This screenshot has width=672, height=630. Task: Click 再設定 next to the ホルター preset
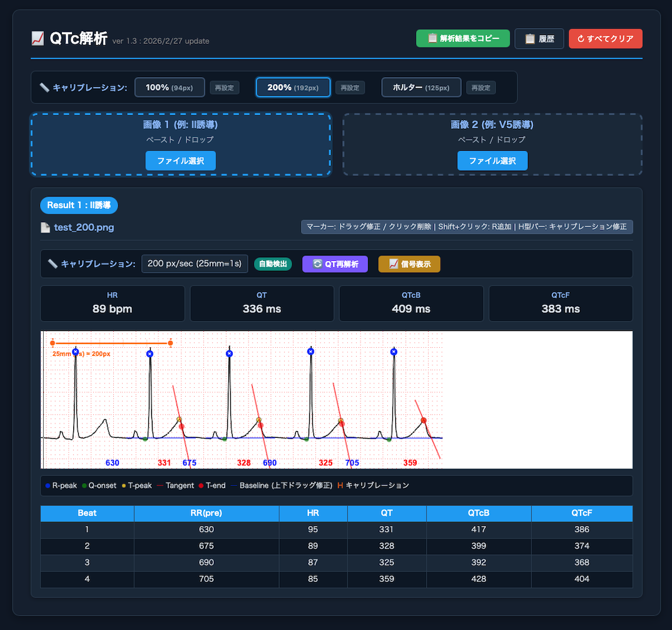pyautogui.click(x=481, y=88)
